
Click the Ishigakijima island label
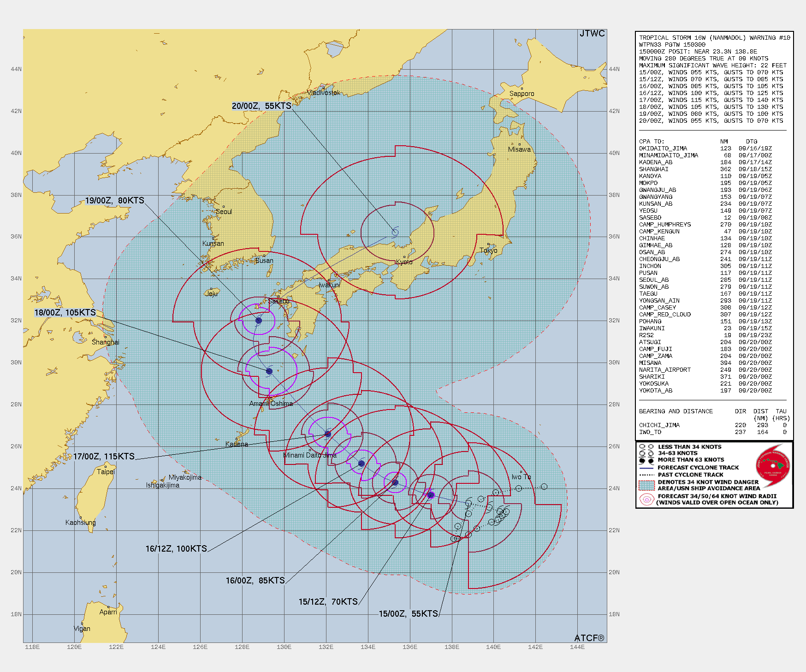coord(163,485)
